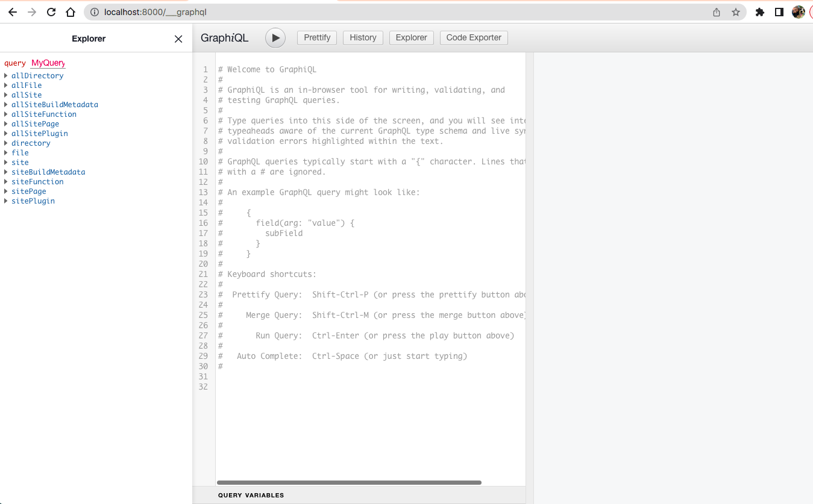Screen dimensions: 813x504
Task: Toggle the Explorer button in the toolbar
Action: 412,38
